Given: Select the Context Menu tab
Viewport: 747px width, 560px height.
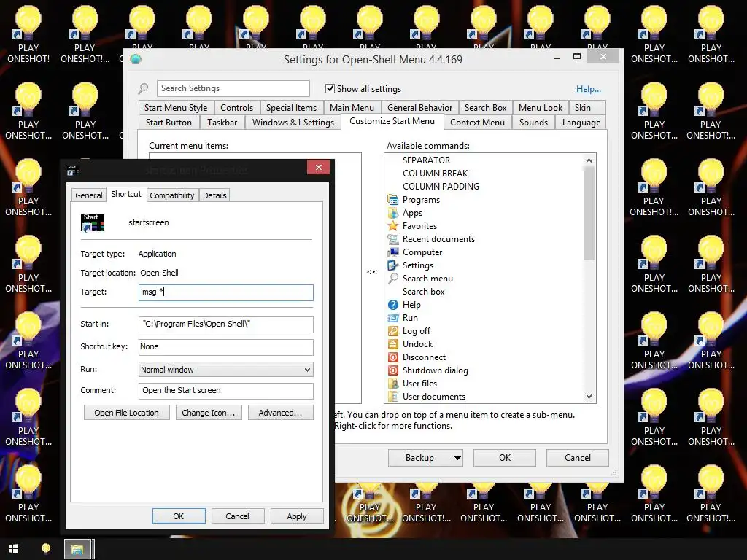Looking at the screenshot, I should 477,122.
